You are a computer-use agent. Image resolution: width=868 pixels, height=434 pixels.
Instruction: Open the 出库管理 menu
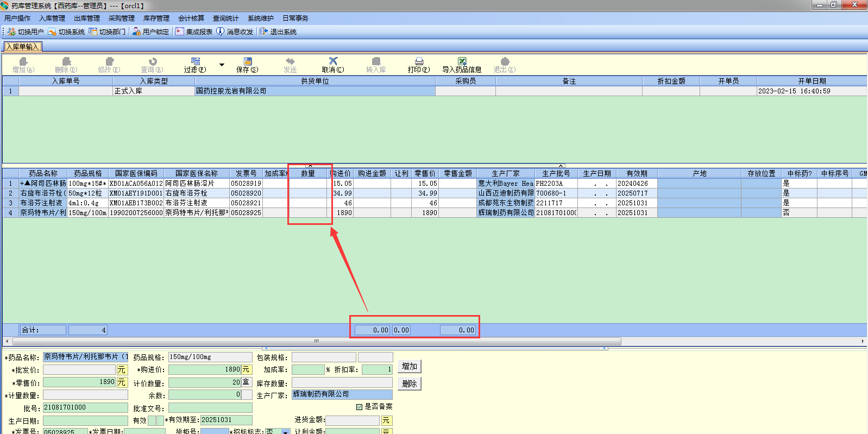pos(87,18)
